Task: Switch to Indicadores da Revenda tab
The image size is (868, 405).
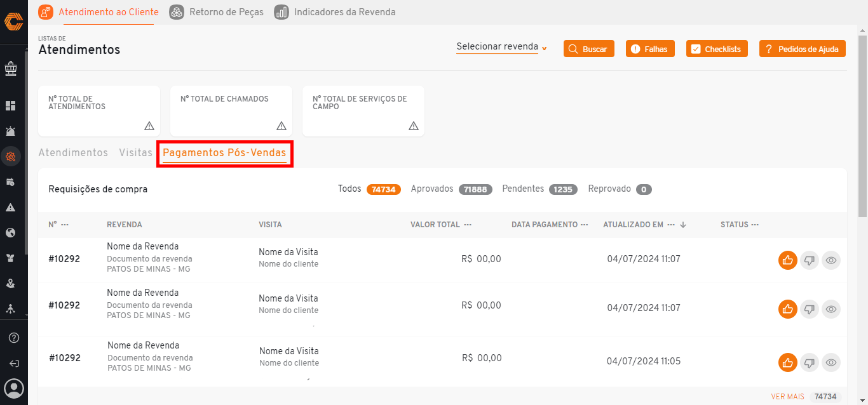Action: pos(335,12)
